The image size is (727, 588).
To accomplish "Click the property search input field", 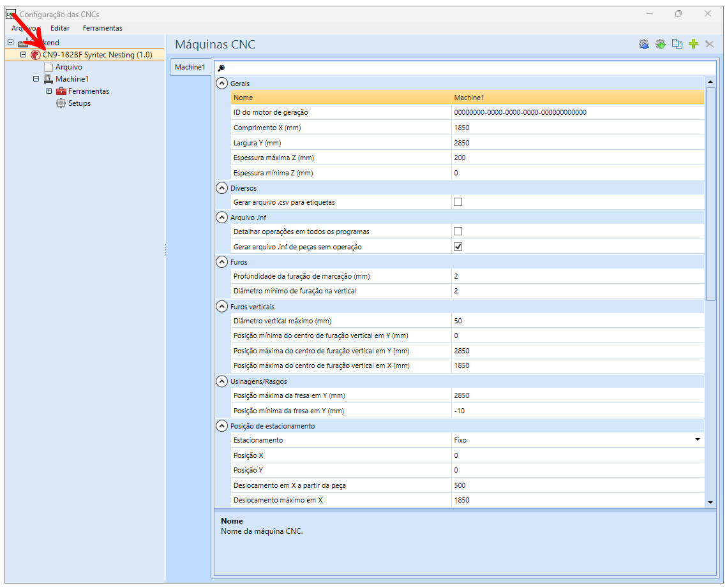I will [465, 68].
